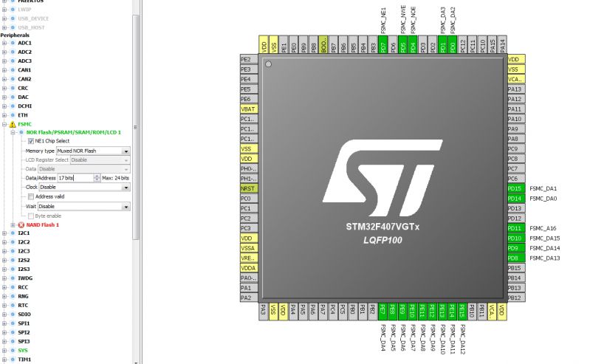Select the ETH peripheral item
590x364 pixels.
23,115
